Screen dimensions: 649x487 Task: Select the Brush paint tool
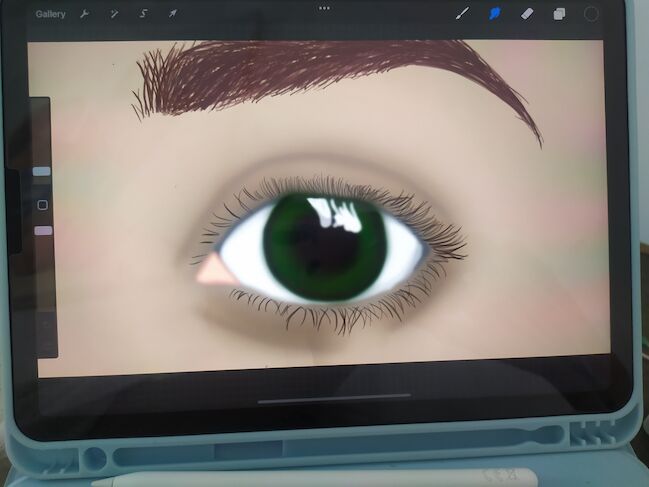pos(462,14)
